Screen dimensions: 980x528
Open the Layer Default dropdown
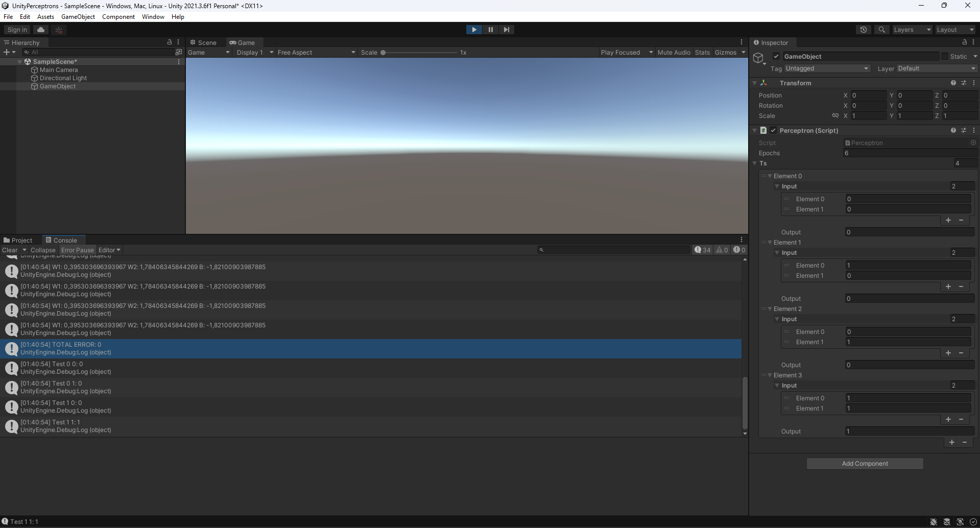coord(937,68)
